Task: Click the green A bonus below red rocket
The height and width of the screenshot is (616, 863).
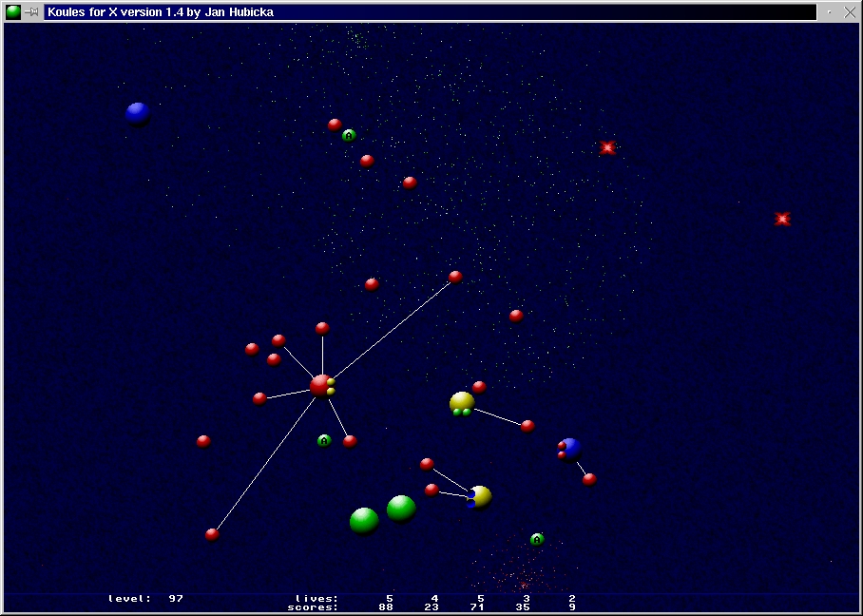Action: click(324, 440)
